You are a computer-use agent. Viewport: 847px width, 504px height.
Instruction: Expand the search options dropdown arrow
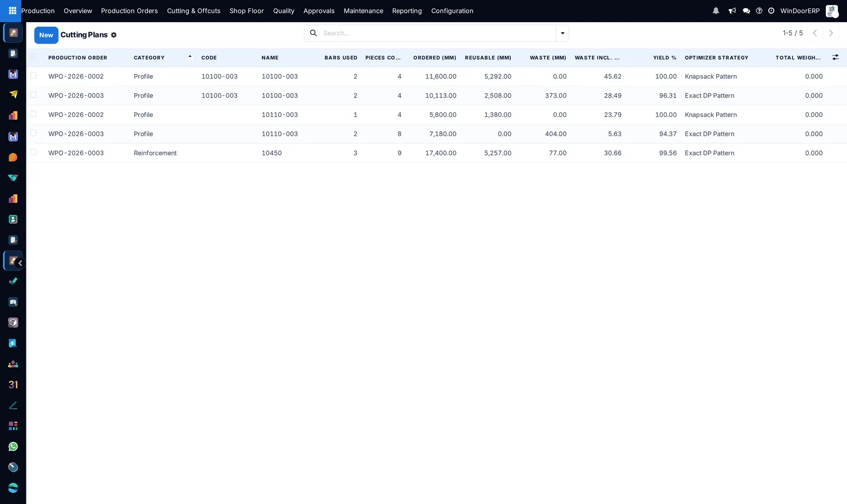tap(562, 33)
